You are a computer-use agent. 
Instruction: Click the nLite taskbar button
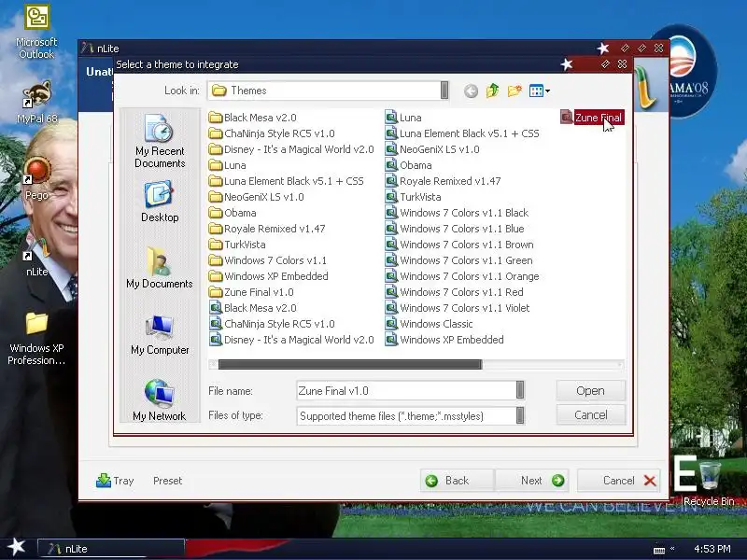[111, 549]
